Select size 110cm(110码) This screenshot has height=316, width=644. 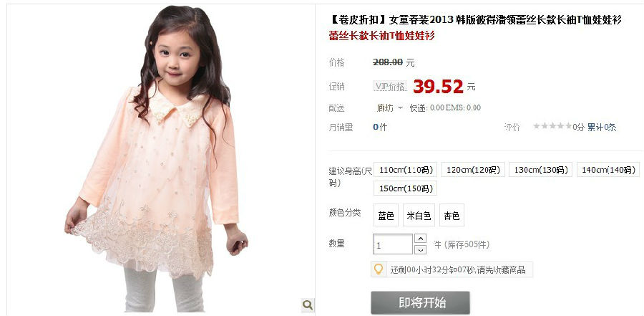[x=405, y=170]
